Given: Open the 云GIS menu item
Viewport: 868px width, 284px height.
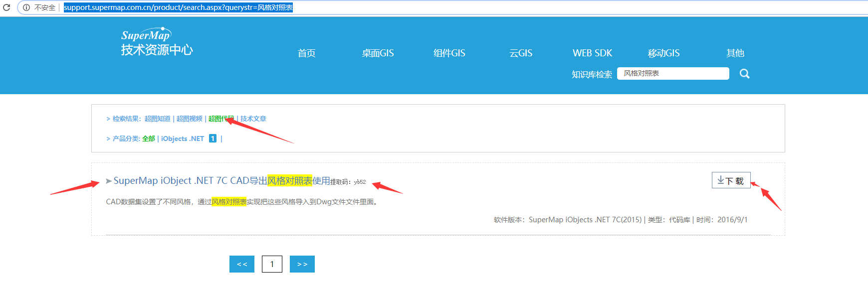Looking at the screenshot, I should (x=521, y=53).
